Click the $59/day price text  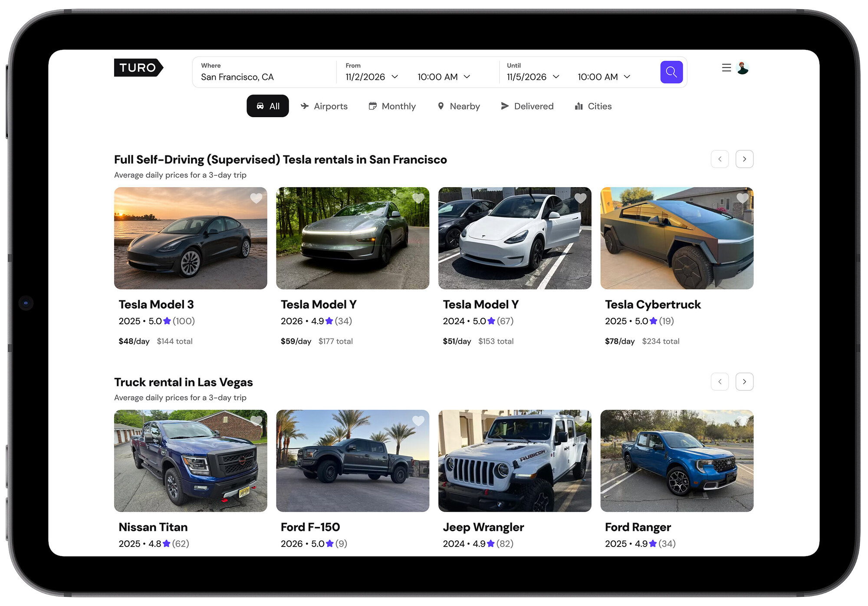tap(296, 341)
